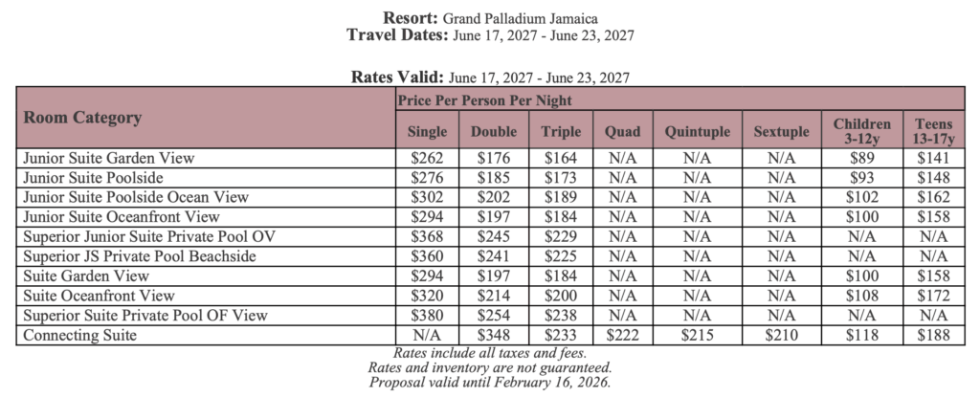Select the Room Category header cell
Viewport: 980px width, 397px height.
(x=82, y=118)
